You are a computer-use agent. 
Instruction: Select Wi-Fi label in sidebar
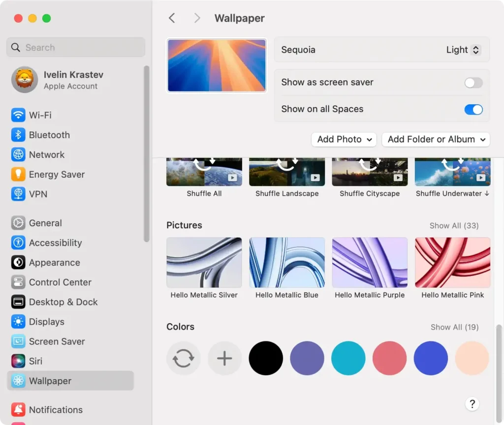(x=40, y=115)
